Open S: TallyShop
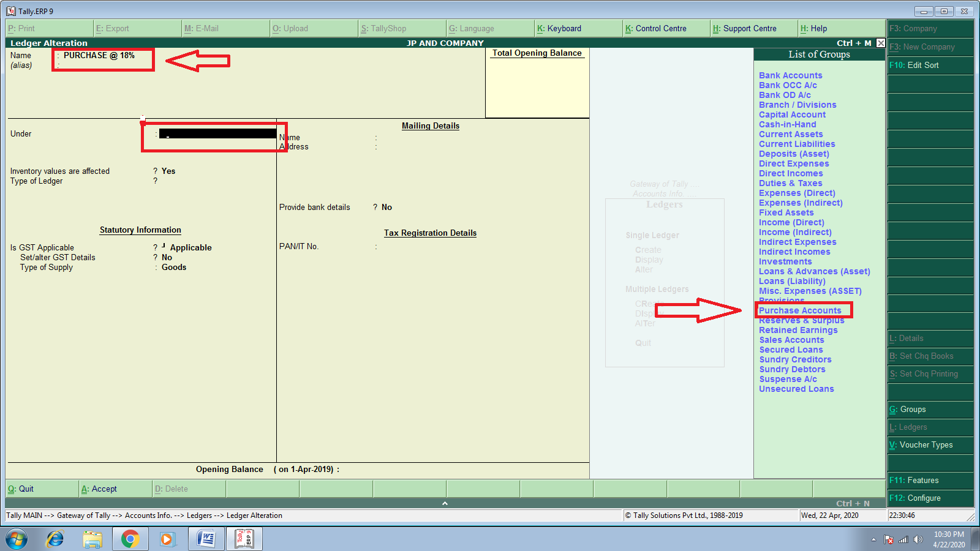This screenshot has height=551, width=980. coord(402,28)
